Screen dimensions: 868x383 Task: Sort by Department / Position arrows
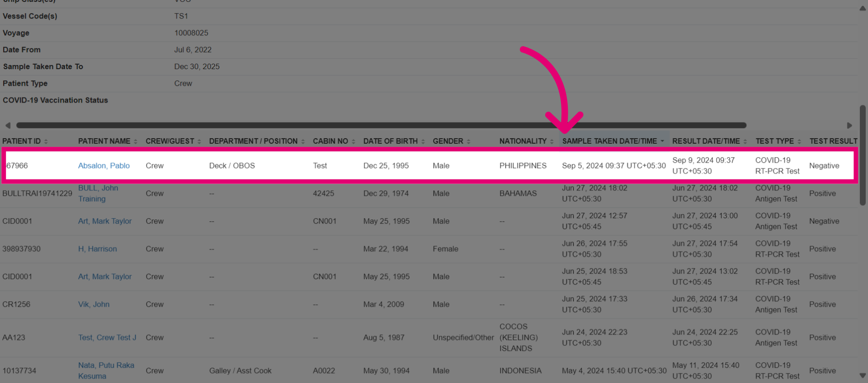[303, 141]
